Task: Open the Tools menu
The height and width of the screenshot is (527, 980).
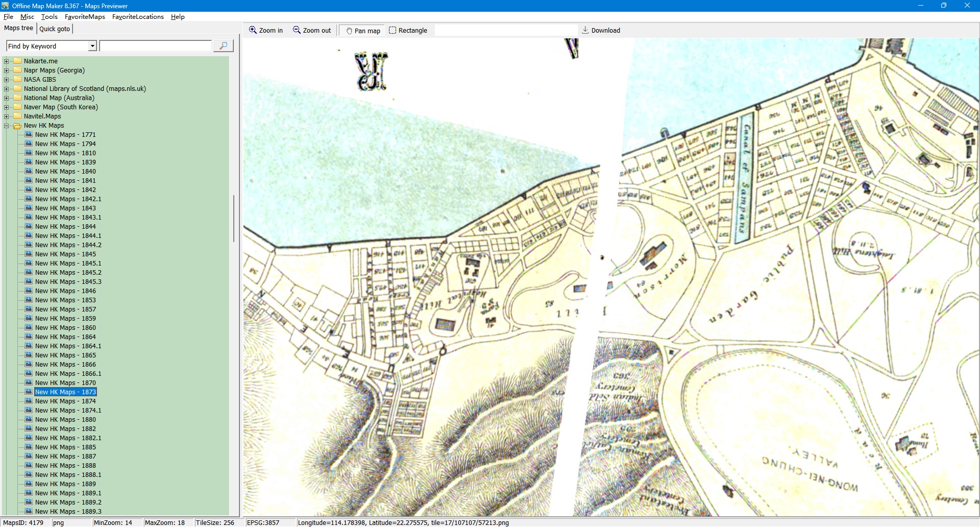Action: 49,17
